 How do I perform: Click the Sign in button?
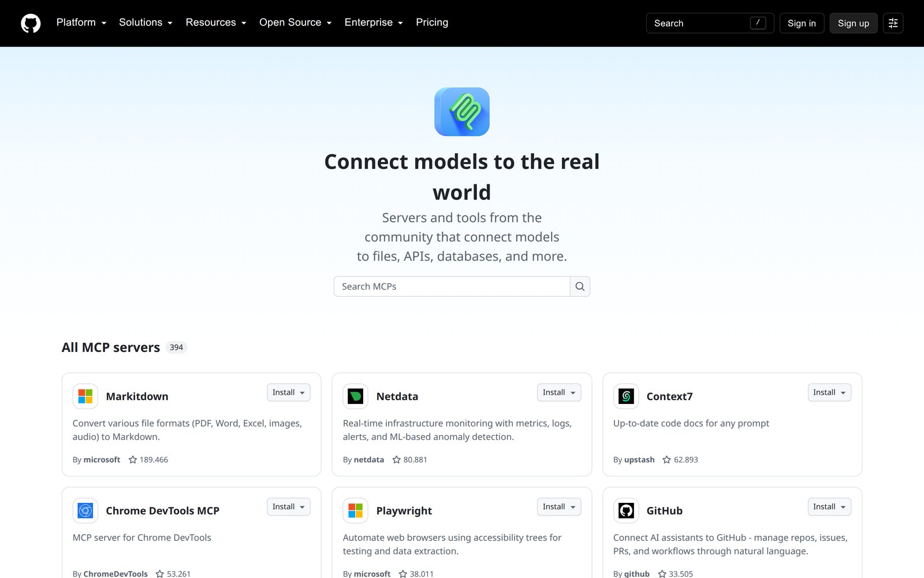pyautogui.click(x=802, y=23)
